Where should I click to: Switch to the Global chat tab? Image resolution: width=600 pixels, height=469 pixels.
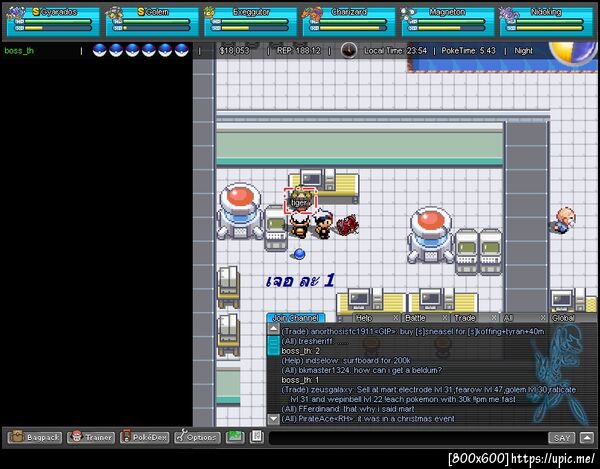click(x=563, y=318)
